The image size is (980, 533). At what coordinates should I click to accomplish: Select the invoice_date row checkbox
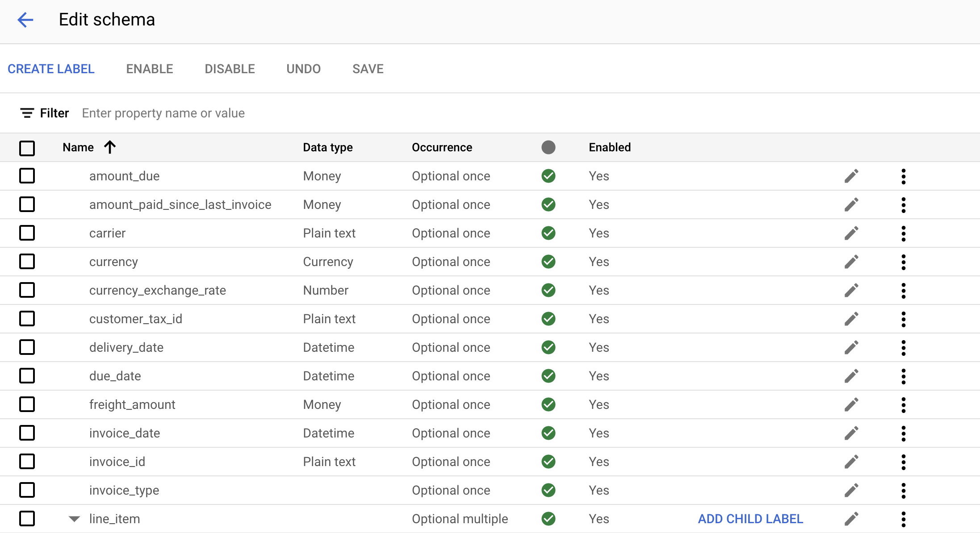[27, 433]
